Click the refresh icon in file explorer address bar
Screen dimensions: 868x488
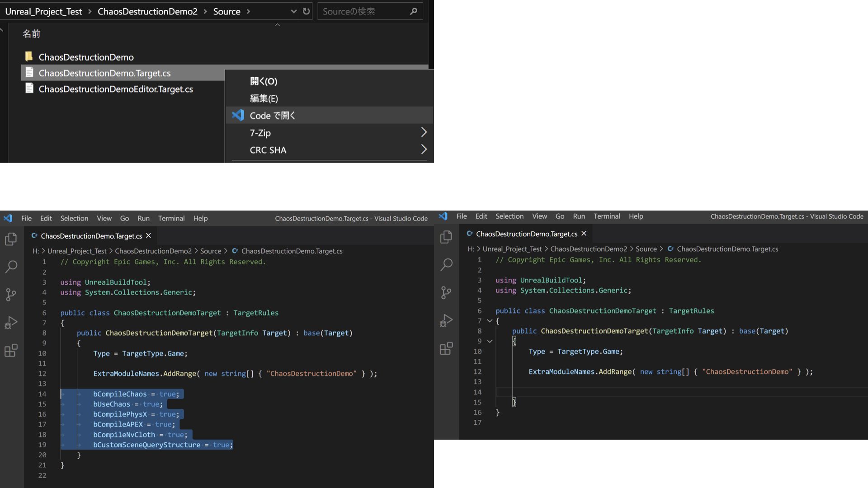(307, 11)
